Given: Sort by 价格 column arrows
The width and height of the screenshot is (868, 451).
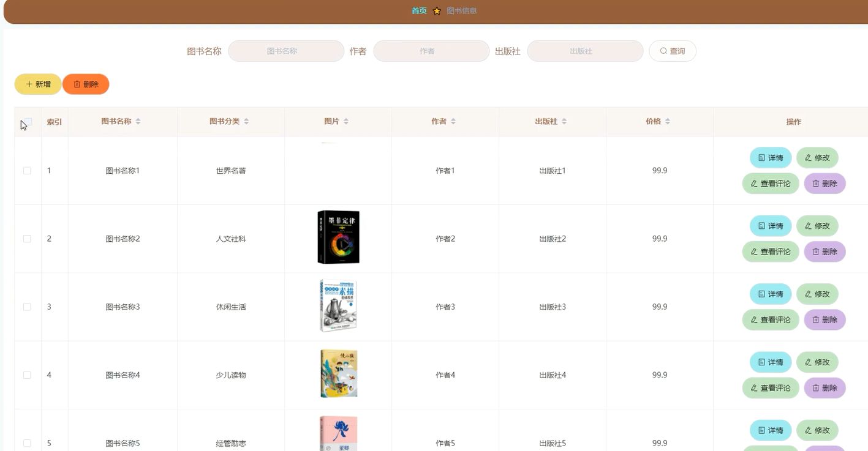Looking at the screenshot, I should pos(668,122).
